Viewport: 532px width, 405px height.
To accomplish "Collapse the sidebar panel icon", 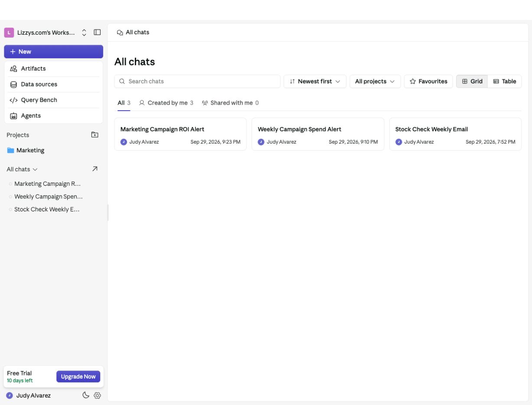I will coord(97,33).
